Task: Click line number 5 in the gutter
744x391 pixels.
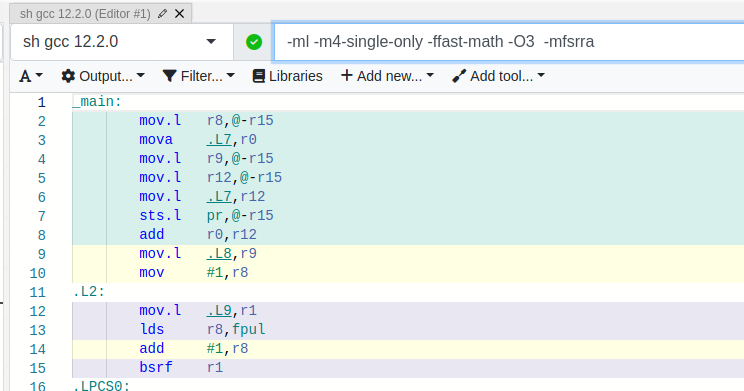Action: (x=42, y=178)
